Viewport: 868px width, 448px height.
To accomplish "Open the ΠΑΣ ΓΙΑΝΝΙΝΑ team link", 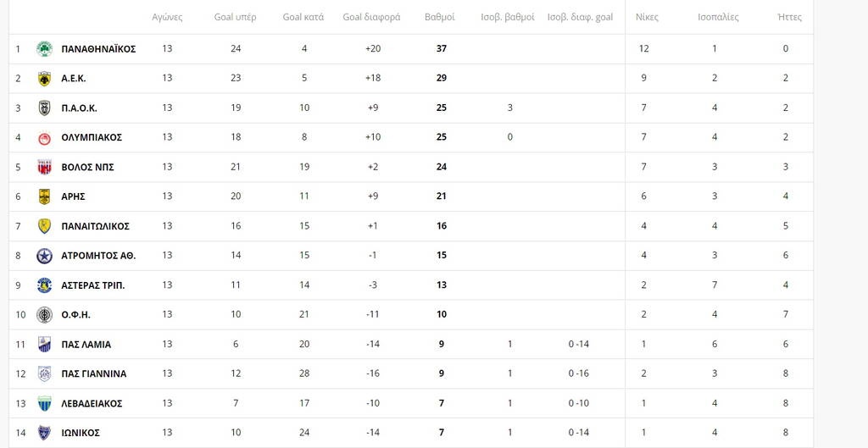I will [x=93, y=373].
